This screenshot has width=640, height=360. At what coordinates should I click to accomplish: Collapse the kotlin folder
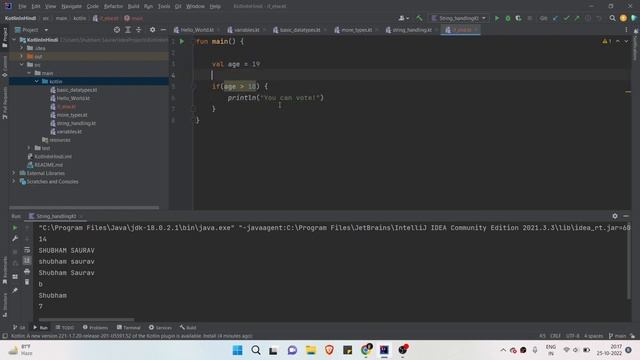37,81
